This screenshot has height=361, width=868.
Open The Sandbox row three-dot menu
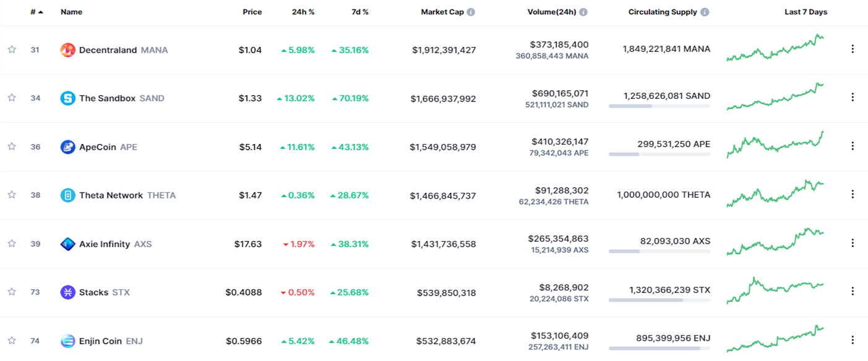pos(853,97)
